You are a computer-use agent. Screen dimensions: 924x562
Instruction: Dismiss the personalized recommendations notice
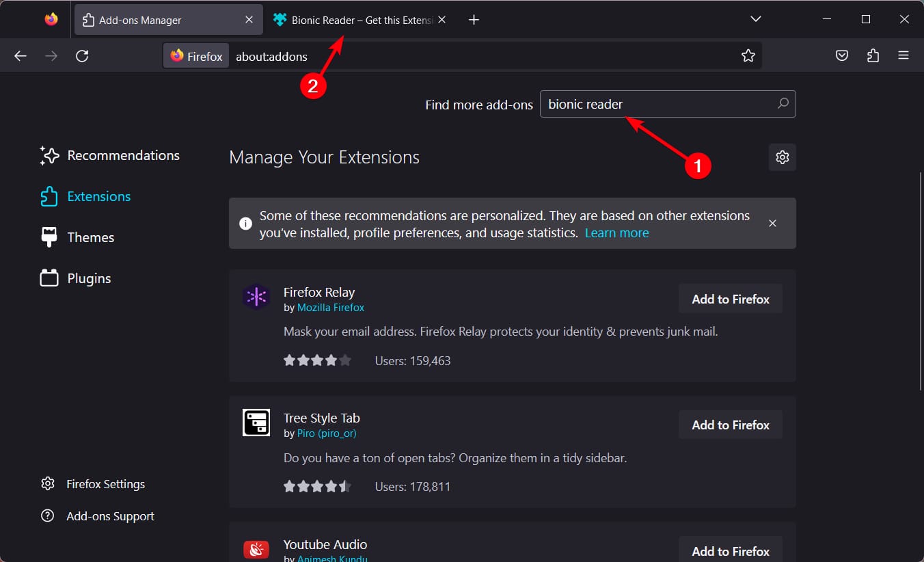(772, 223)
